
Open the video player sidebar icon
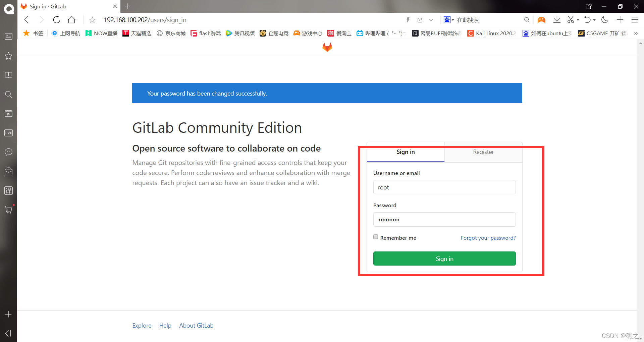coord(9,113)
